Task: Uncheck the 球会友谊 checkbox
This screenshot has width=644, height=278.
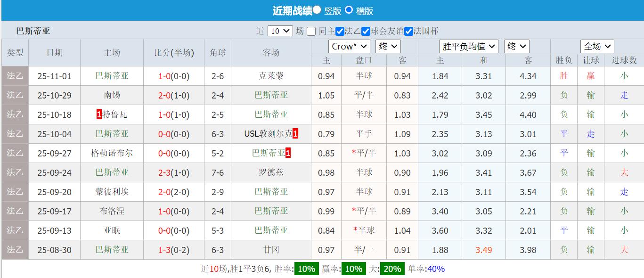Action: point(366,31)
